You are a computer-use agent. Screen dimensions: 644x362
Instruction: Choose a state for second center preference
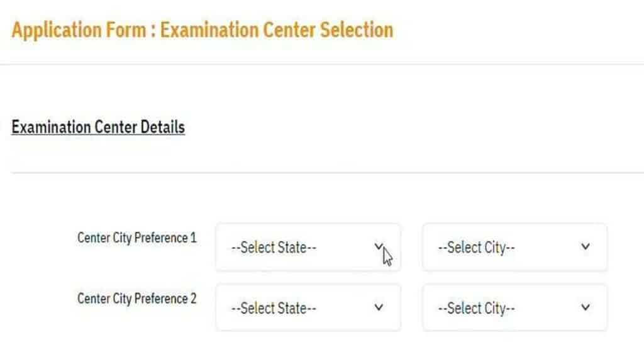pyautogui.click(x=308, y=307)
